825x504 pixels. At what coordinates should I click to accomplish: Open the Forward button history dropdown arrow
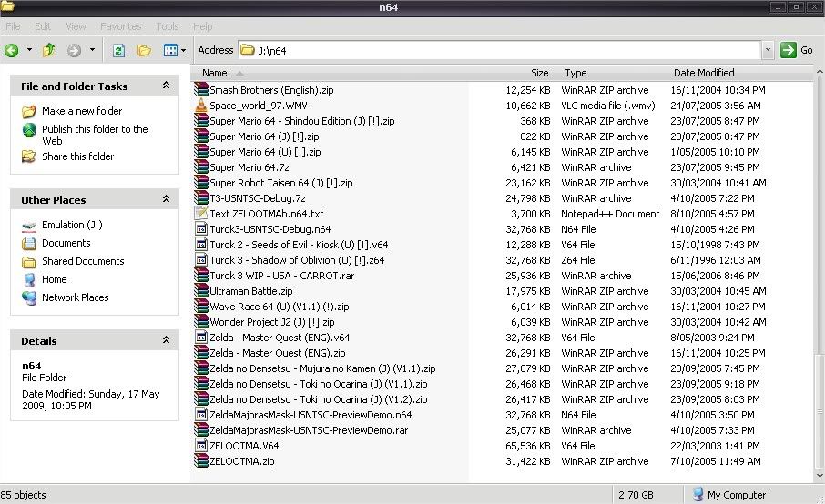[x=92, y=50]
